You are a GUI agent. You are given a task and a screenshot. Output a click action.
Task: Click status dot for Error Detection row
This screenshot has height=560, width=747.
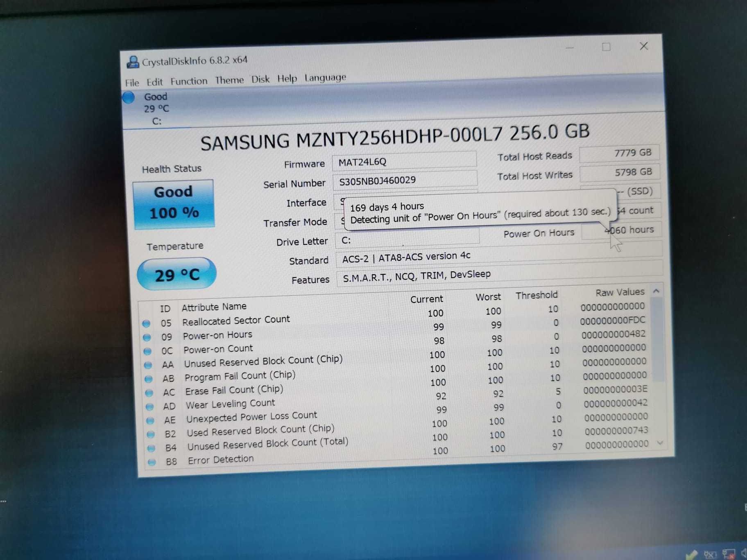[152, 462]
